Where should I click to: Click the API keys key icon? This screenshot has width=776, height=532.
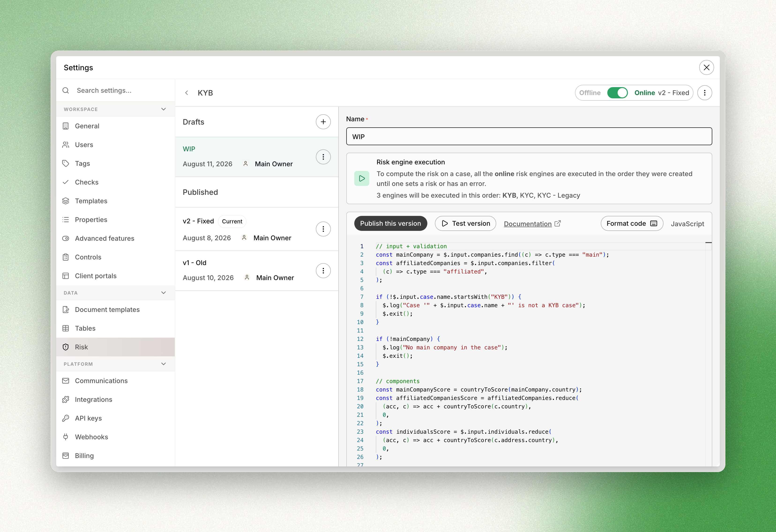click(x=66, y=418)
